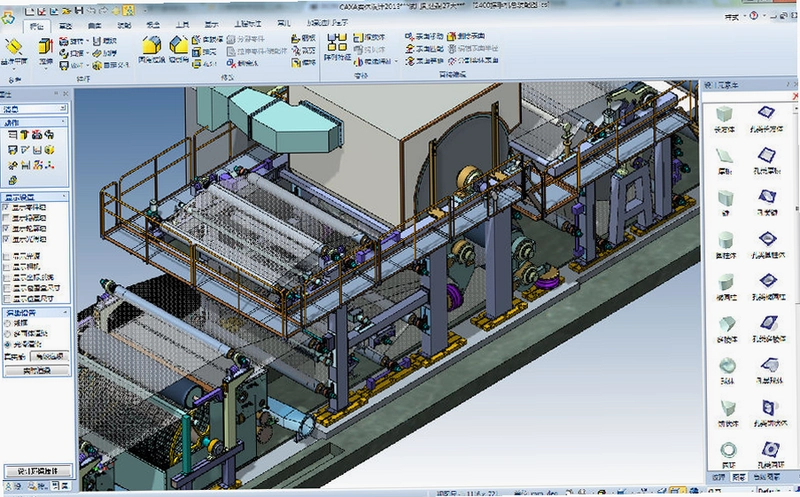This screenshot has width=800, height=497.
Task: Select the 长方体 block shape in element library
Action: pyautogui.click(x=724, y=119)
